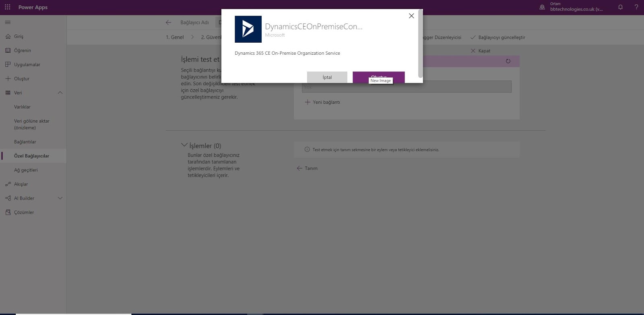The width and height of the screenshot is (644, 315).
Task: Click the İşlemi test et heading
Action: [x=200, y=60]
